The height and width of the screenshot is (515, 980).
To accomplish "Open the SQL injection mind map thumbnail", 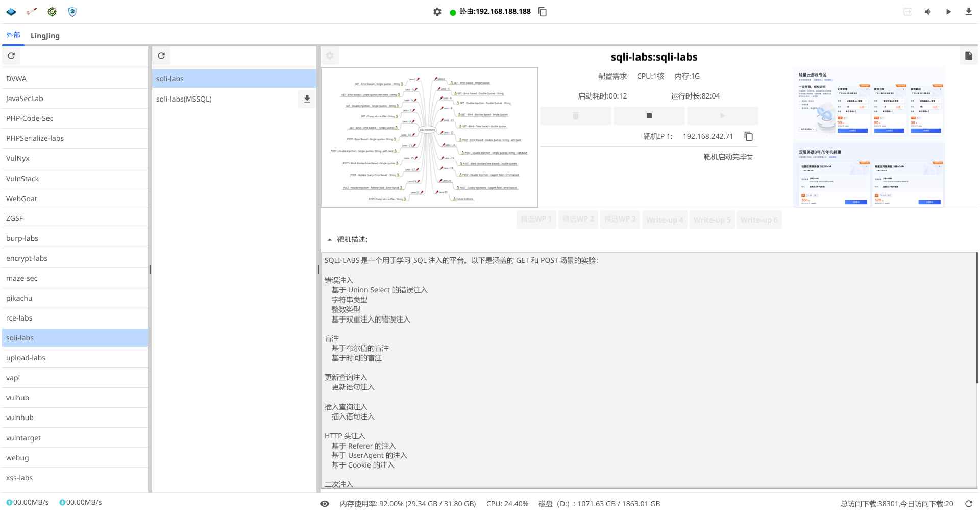I will pos(429,137).
